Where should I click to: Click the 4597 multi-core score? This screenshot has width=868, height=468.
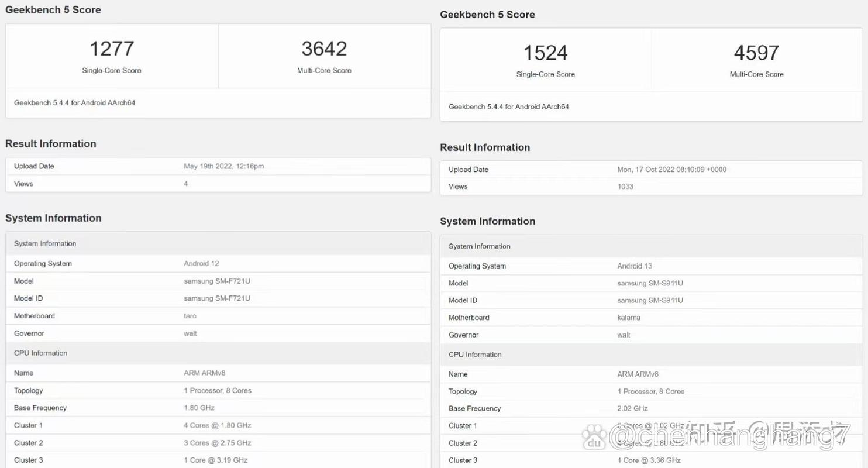click(x=756, y=53)
